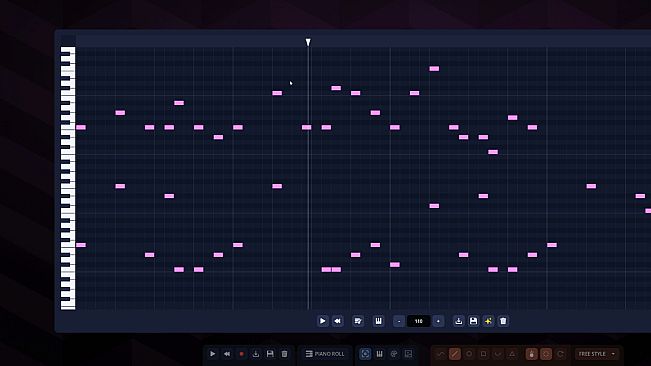Image resolution: width=651 pixels, height=366 pixels.
Task: Click the yellow sparkle generate icon
Action: [488, 321]
